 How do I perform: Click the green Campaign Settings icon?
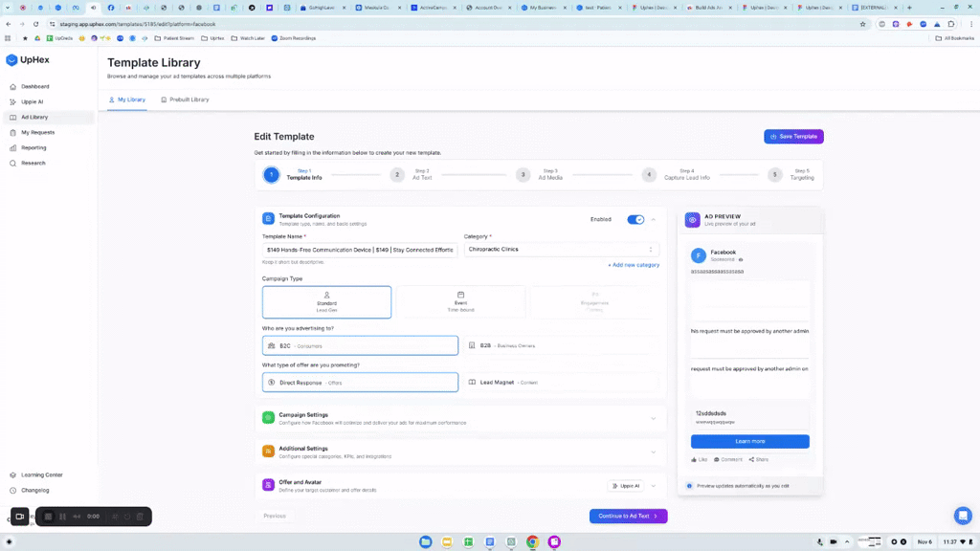[x=268, y=418]
